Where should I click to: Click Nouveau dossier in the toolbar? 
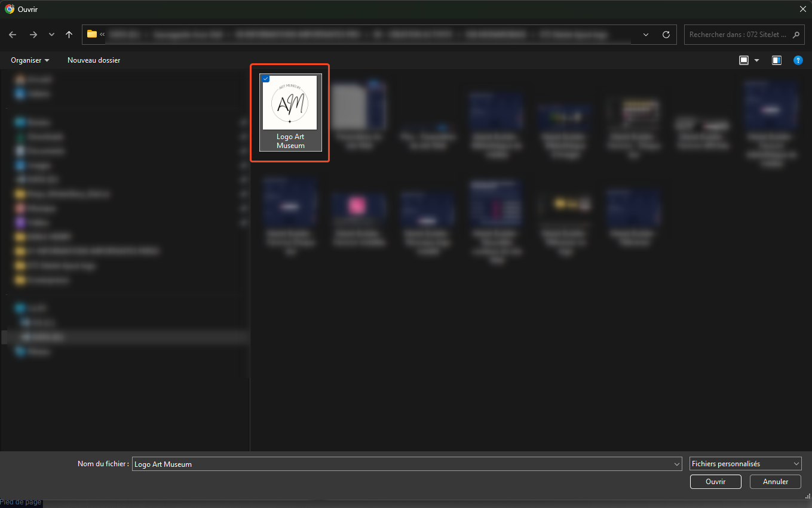click(94, 60)
